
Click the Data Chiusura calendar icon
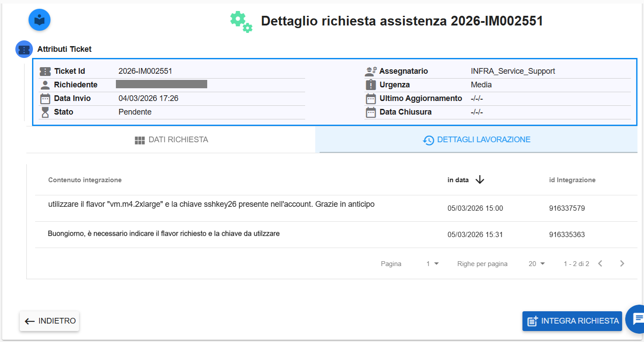point(371,112)
